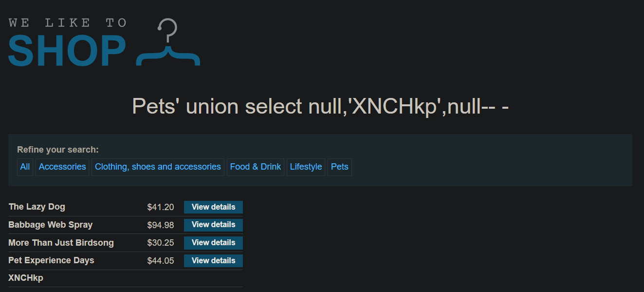The height and width of the screenshot is (292, 644).
Task: Click the Babbage Web Spray product name
Action: 51,225
